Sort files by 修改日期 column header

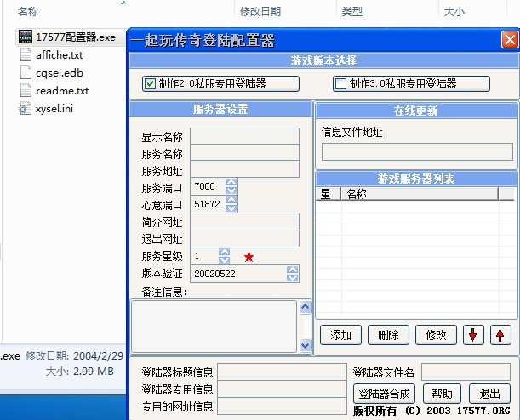click(260, 12)
